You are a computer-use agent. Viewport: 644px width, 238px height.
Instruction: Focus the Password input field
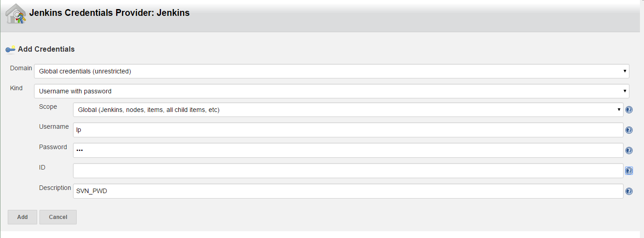click(x=348, y=151)
